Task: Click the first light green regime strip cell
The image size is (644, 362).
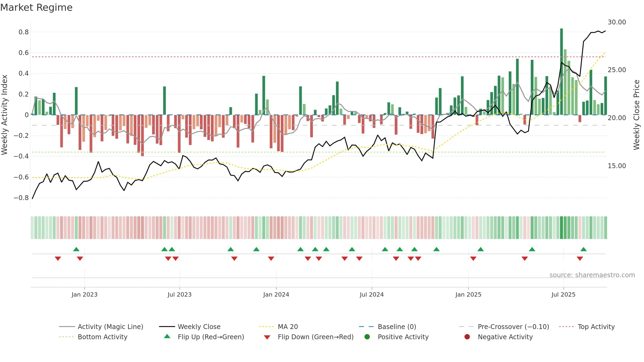Action: pos(32,228)
